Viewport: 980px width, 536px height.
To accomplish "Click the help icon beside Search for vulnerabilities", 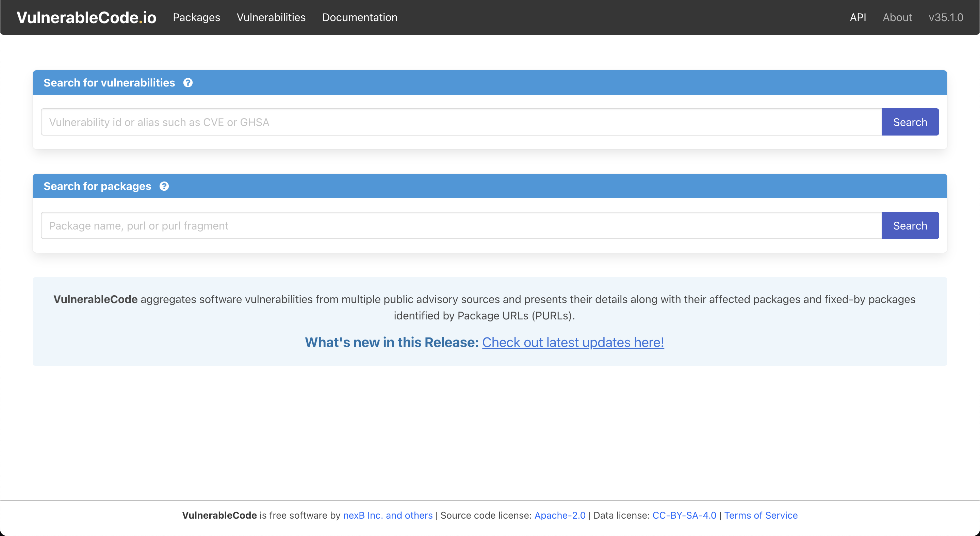I will tap(188, 83).
